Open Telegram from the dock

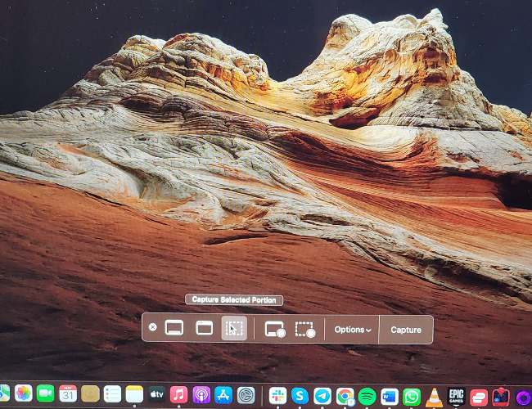click(x=322, y=397)
